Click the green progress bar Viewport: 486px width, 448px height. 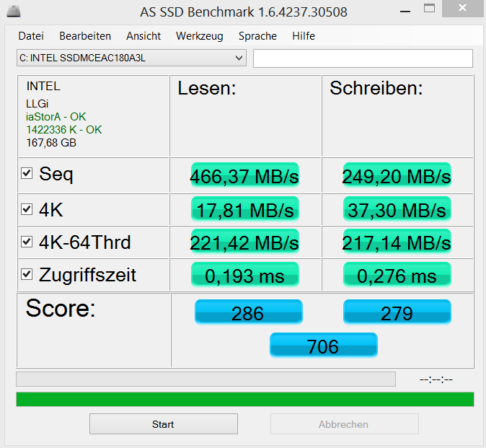(245, 400)
